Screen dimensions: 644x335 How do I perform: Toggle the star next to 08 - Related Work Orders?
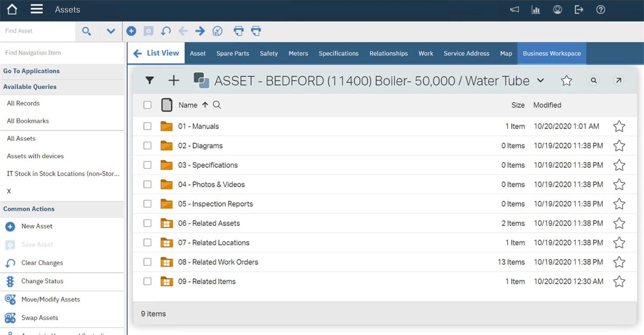[x=619, y=262]
